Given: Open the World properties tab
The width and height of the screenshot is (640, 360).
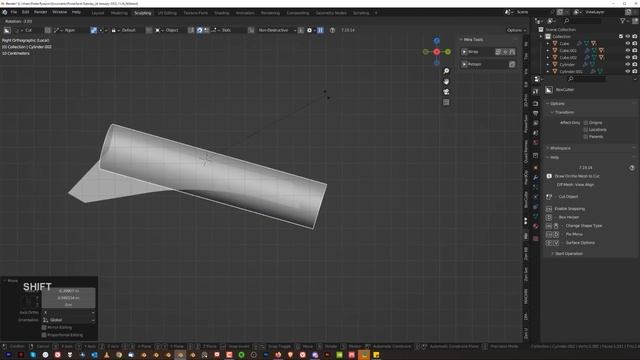Looking at the screenshot, I should 536,142.
